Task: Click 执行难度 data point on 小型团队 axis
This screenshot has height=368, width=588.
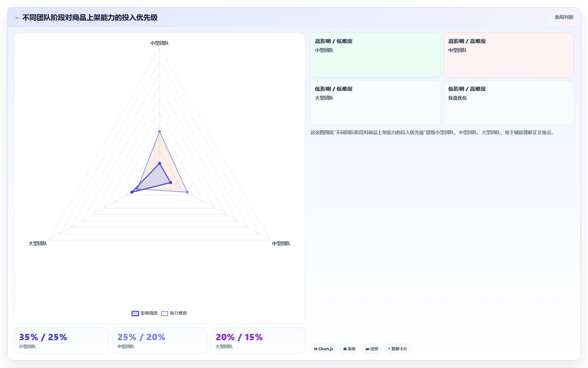Action: click(160, 132)
